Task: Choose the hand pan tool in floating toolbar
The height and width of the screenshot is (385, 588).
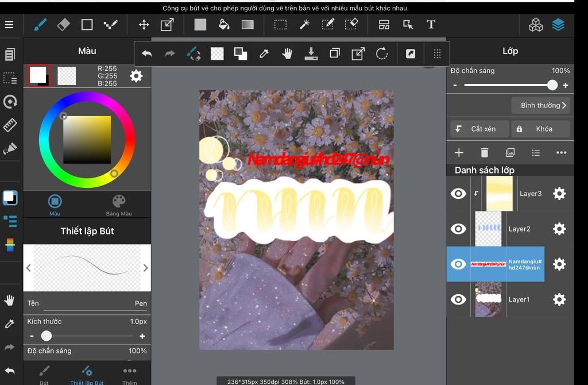Action: tap(287, 54)
